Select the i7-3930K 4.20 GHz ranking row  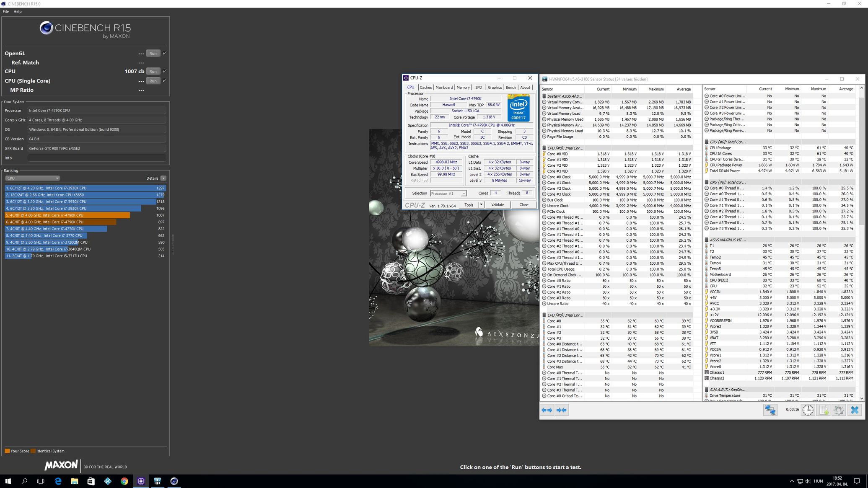(x=85, y=188)
